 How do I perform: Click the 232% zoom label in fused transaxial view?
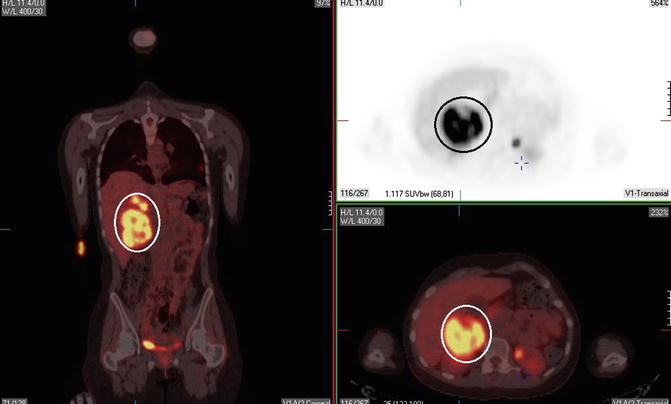[x=658, y=212]
